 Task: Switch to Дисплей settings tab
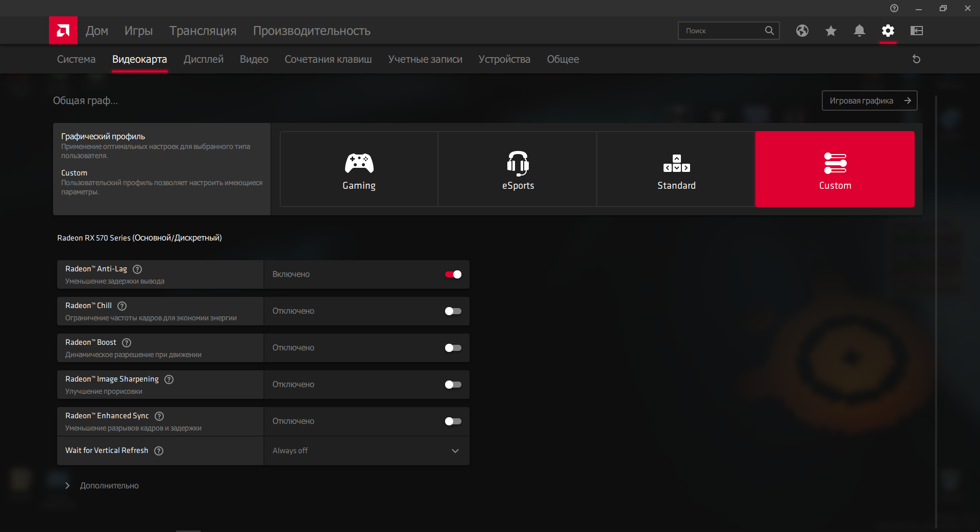tap(204, 59)
